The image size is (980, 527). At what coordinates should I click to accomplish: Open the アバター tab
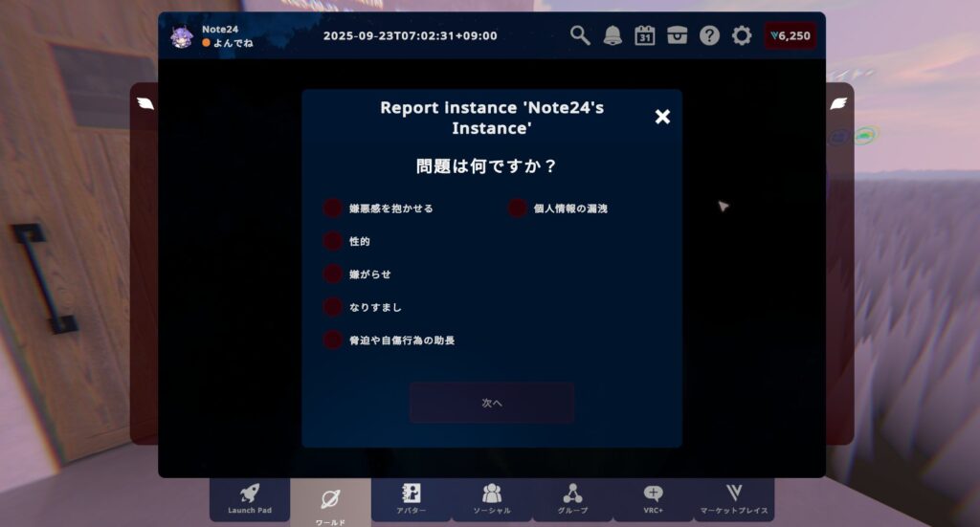click(412, 499)
